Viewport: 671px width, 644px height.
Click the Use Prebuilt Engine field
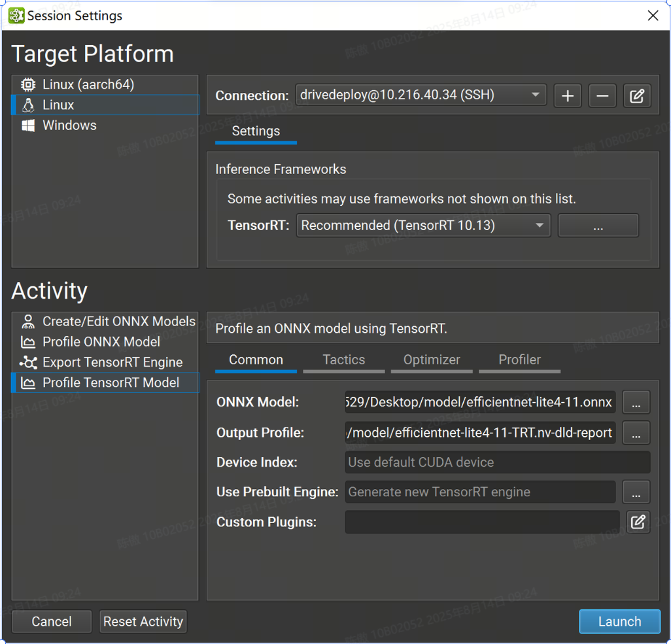480,492
